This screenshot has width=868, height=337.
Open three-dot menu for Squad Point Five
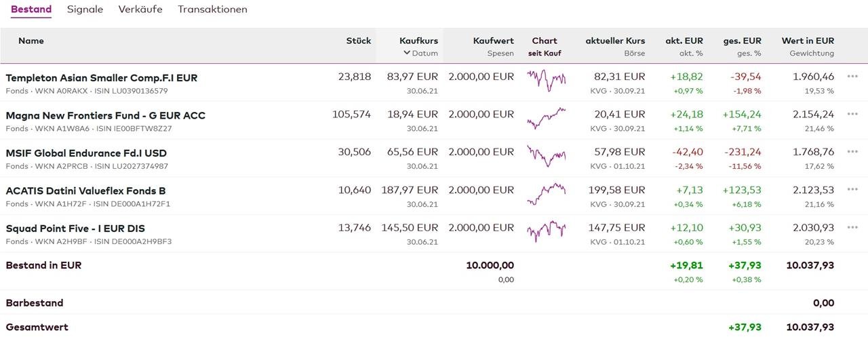[x=852, y=228]
